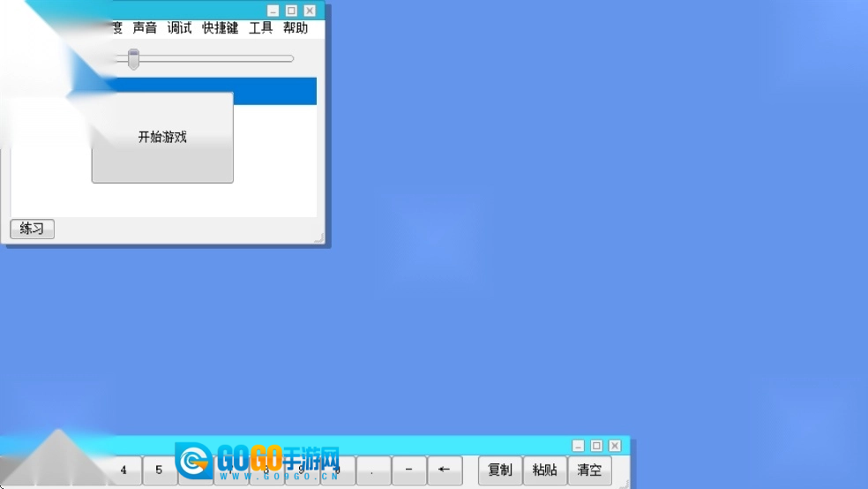Click the 清空 button
The width and height of the screenshot is (868, 489).
pyautogui.click(x=589, y=470)
